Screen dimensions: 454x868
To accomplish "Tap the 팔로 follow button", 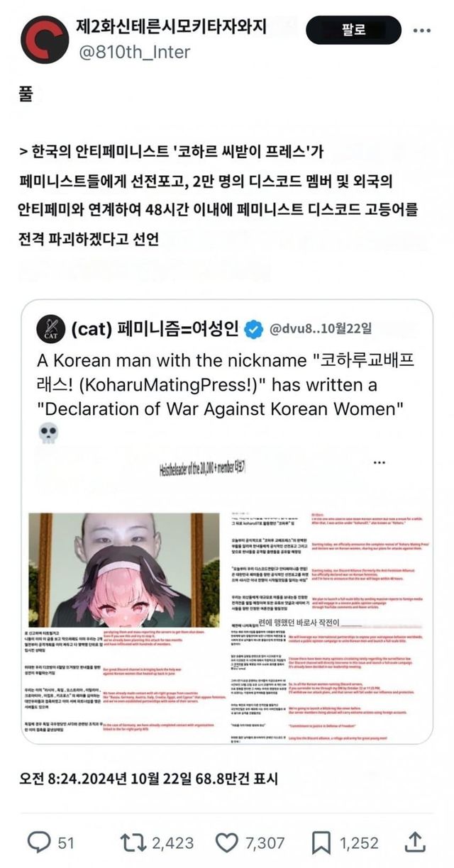I will 352,30.
